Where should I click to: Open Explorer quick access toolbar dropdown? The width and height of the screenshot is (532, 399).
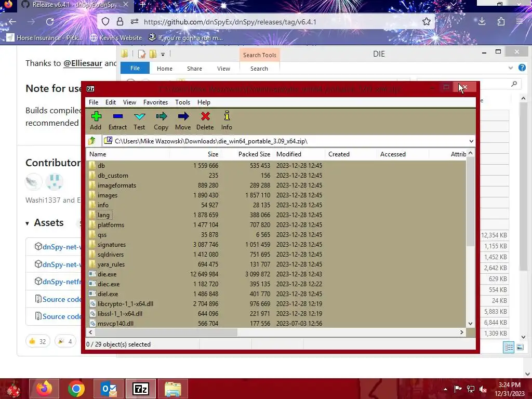pyautogui.click(x=163, y=54)
